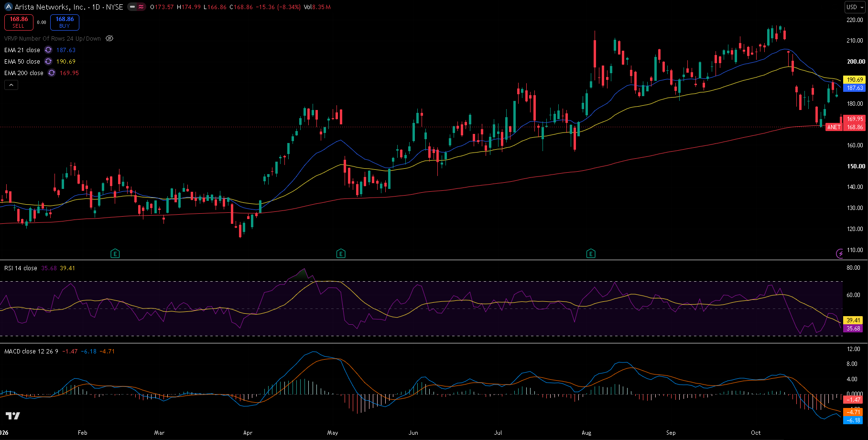Click the TradingView logo
The width and height of the screenshot is (868, 440).
[x=13, y=416]
